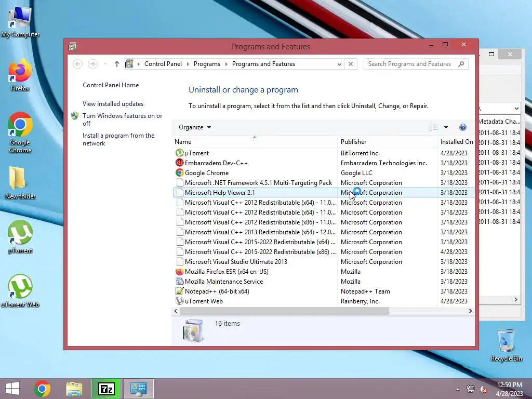Viewport: 532px width, 399px height.
Task: Click the address bar stop/refresh X button
Action: coord(351,64)
